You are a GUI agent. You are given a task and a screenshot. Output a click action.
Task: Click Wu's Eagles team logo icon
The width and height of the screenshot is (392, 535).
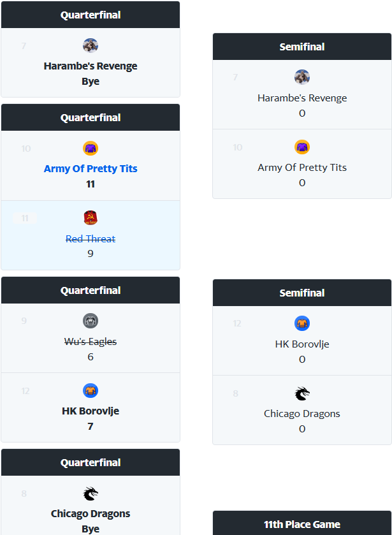click(91, 321)
